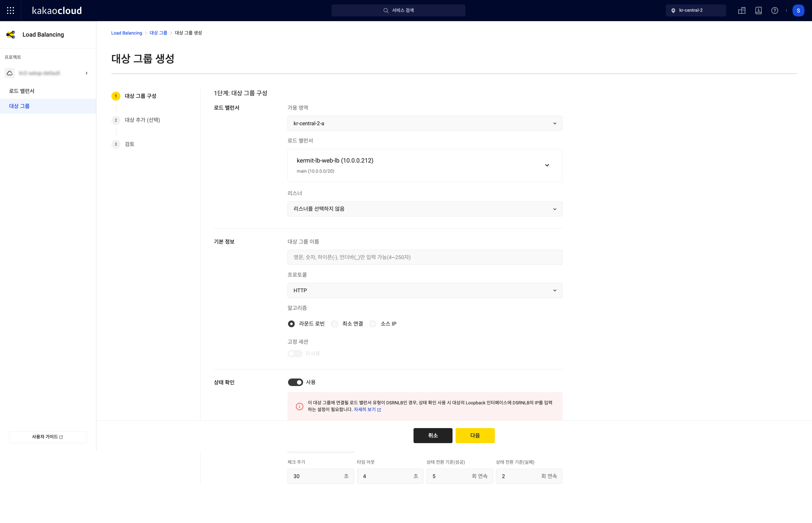Click the region location pin icon
This screenshot has height=523, width=812.
[x=673, y=11]
